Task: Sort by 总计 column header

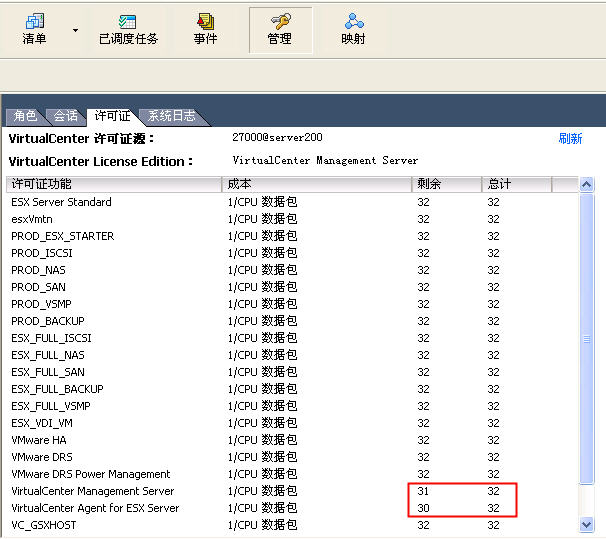Action: [516, 184]
